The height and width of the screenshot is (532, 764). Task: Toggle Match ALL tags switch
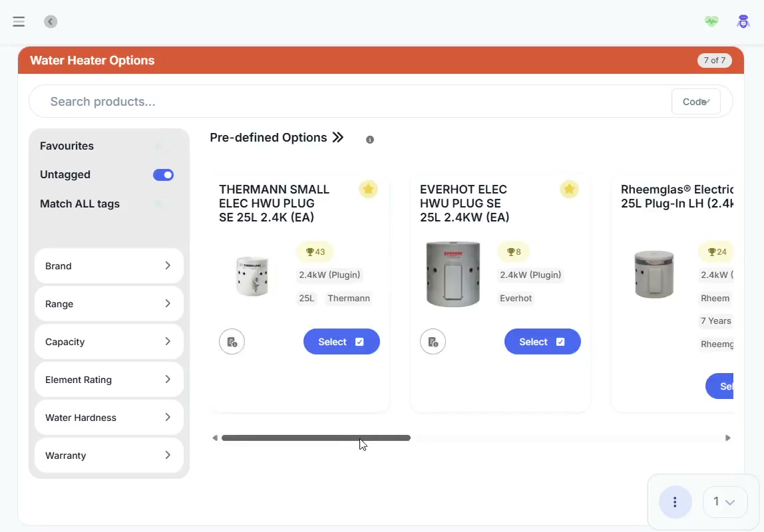tap(163, 204)
